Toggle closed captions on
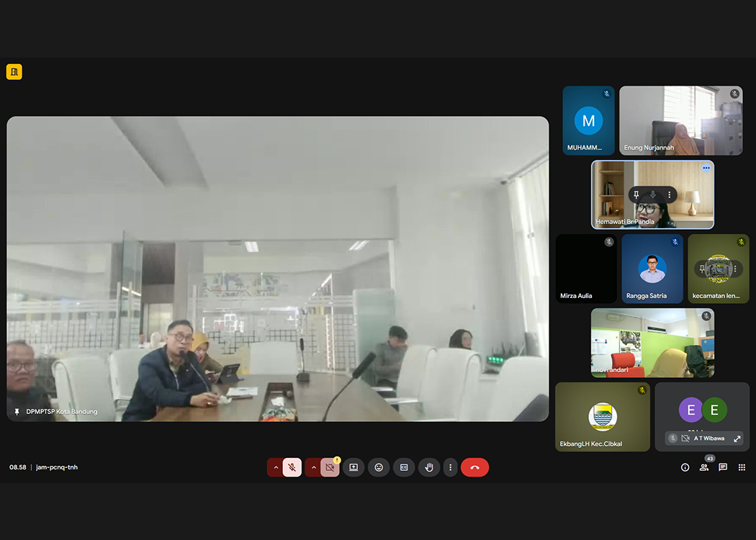756x540 pixels. [x=403, y=467]
